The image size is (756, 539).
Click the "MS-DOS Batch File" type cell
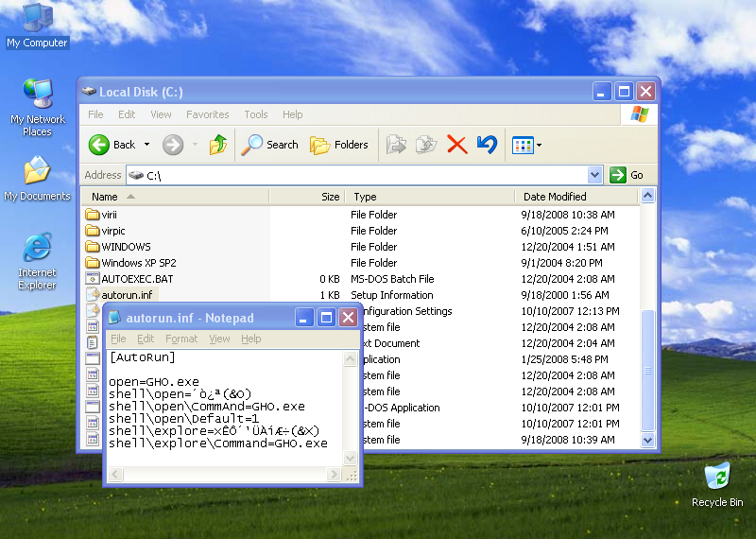point(392,279)
